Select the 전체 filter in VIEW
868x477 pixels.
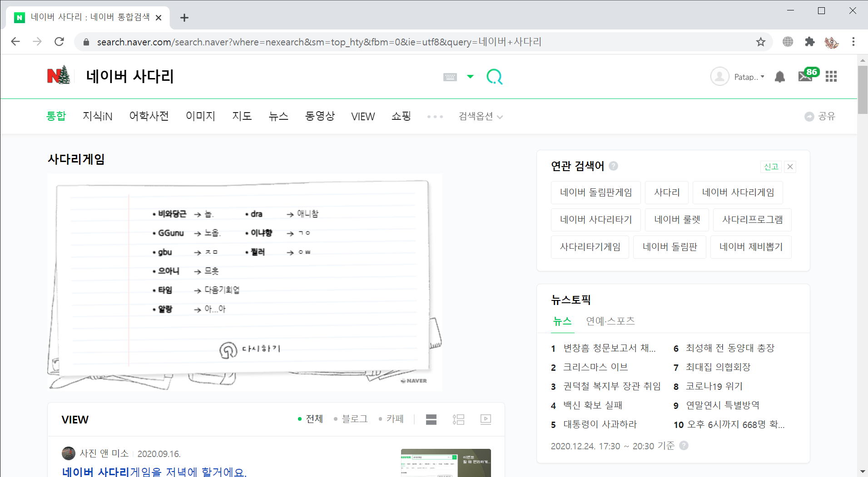point(311,419)
